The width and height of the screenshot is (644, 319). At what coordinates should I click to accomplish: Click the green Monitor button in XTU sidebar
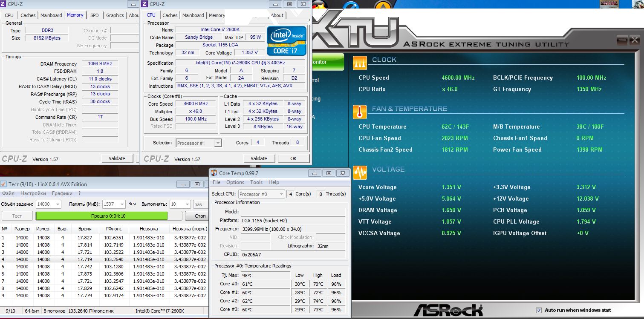328,62
